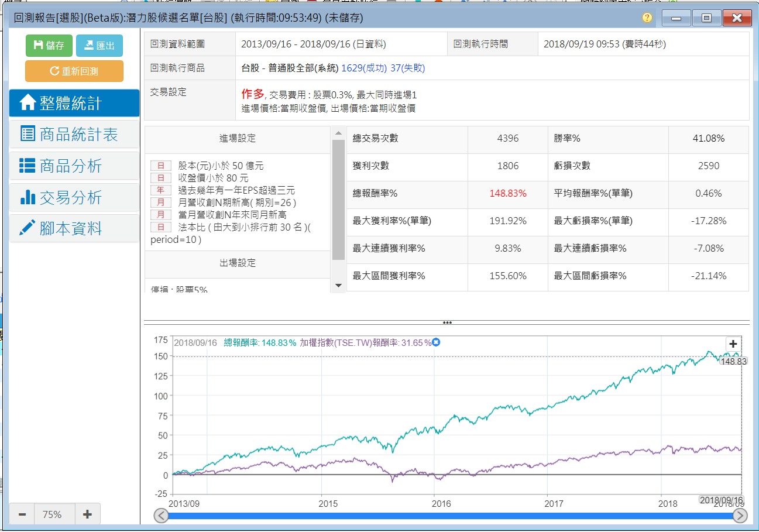Screen dimensions: 759x532
Task: Click the right handle of date range slider
Action: 740,516
